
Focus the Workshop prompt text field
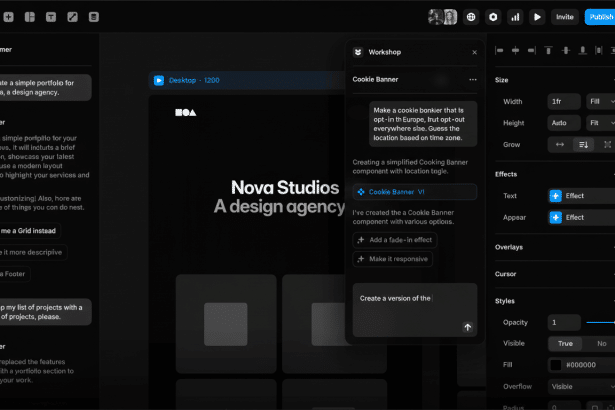415,310
